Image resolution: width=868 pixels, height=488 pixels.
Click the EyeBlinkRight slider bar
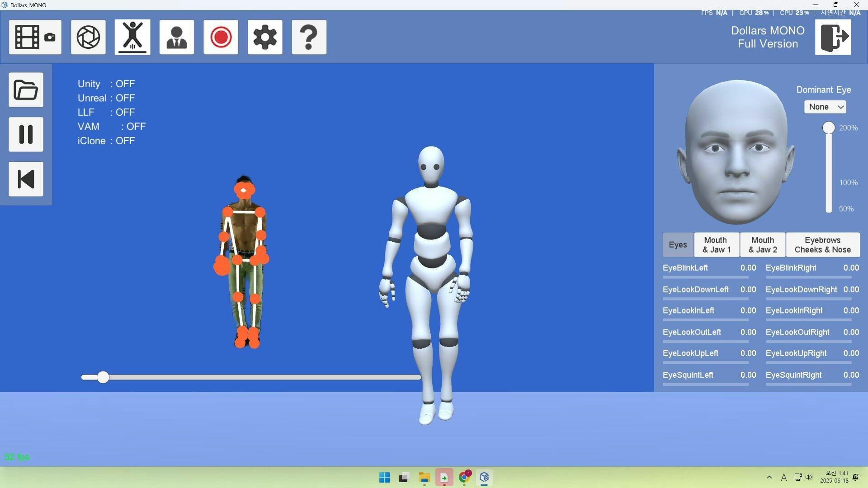(x=809, y=277)
